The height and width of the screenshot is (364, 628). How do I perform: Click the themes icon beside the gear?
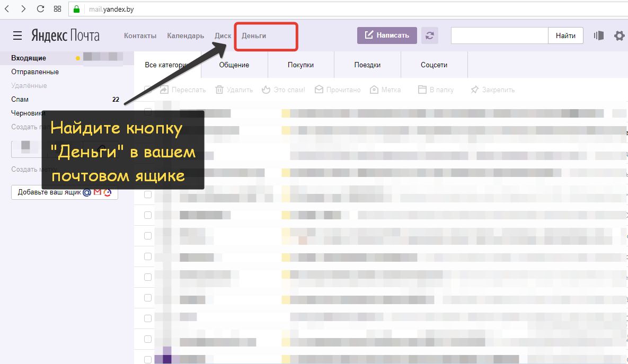599,35
